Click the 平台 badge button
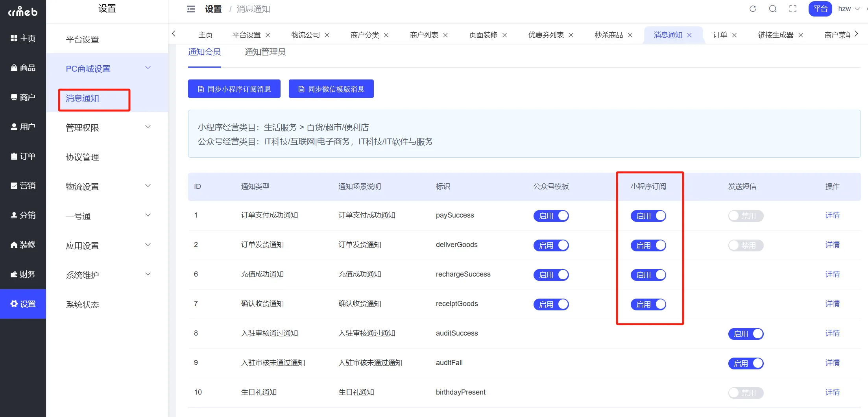The width and height of the screenshot is (868, 417). (820, 9)
